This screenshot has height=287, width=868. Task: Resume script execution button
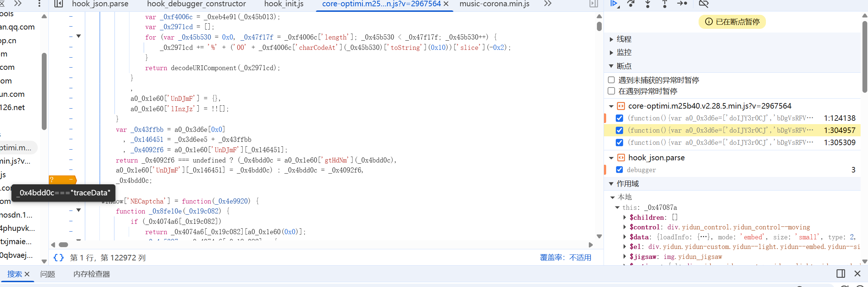(614, 4)
